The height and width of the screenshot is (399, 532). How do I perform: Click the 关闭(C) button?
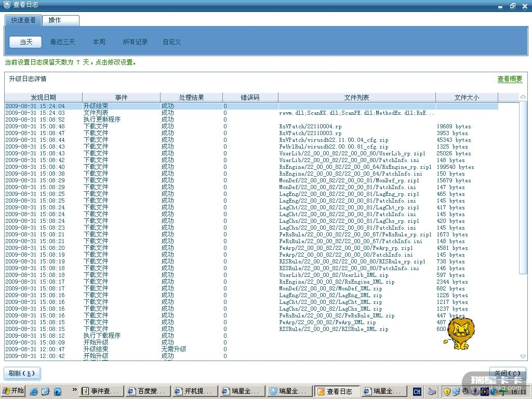(507, 374)
